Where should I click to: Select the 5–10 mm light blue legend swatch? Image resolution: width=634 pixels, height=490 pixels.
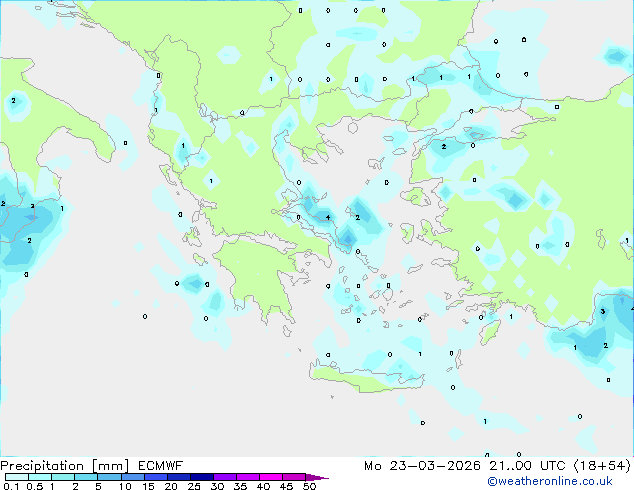click(x=110, y=477)
